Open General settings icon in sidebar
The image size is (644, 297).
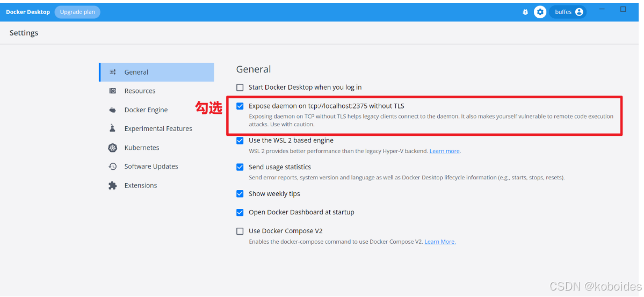113,72
